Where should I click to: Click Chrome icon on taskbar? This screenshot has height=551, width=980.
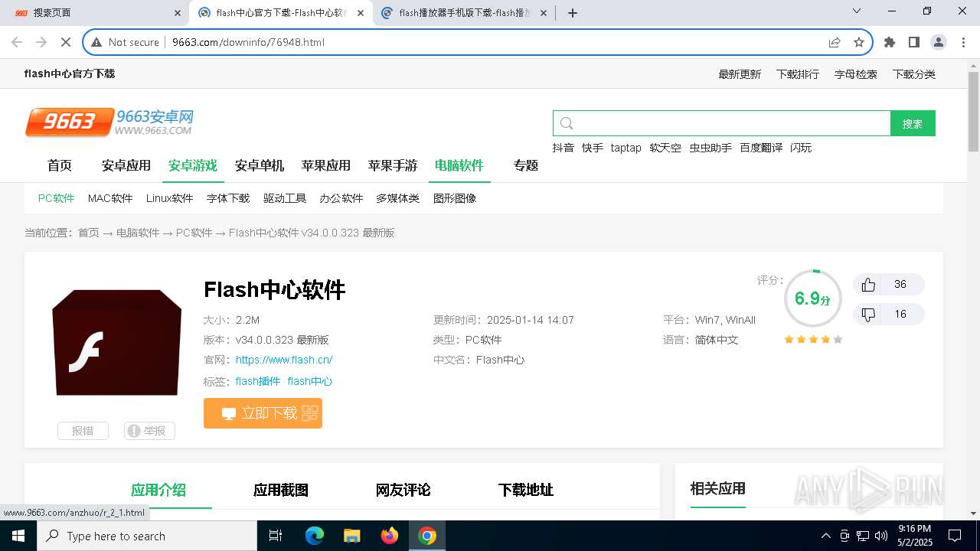click(427, 536)
